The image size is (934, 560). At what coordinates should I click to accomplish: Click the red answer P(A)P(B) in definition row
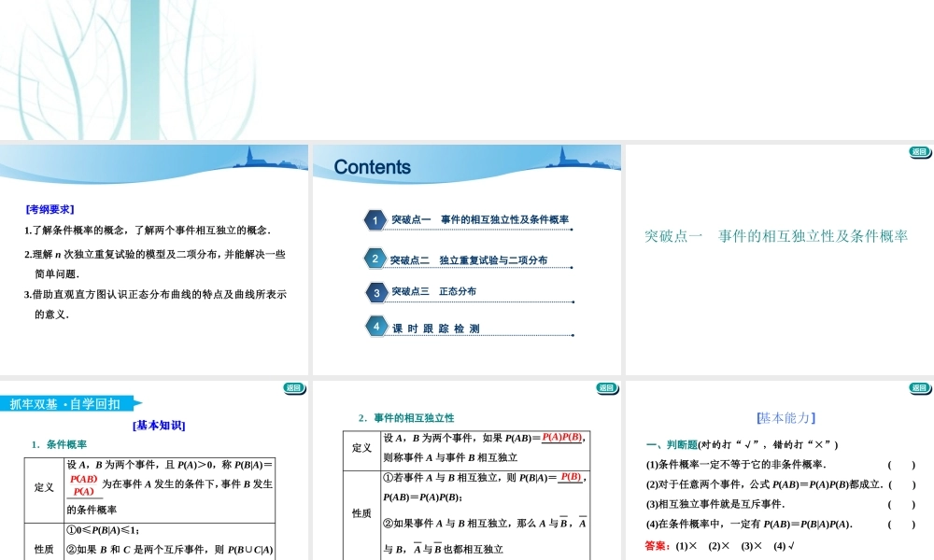pos(562,437)
